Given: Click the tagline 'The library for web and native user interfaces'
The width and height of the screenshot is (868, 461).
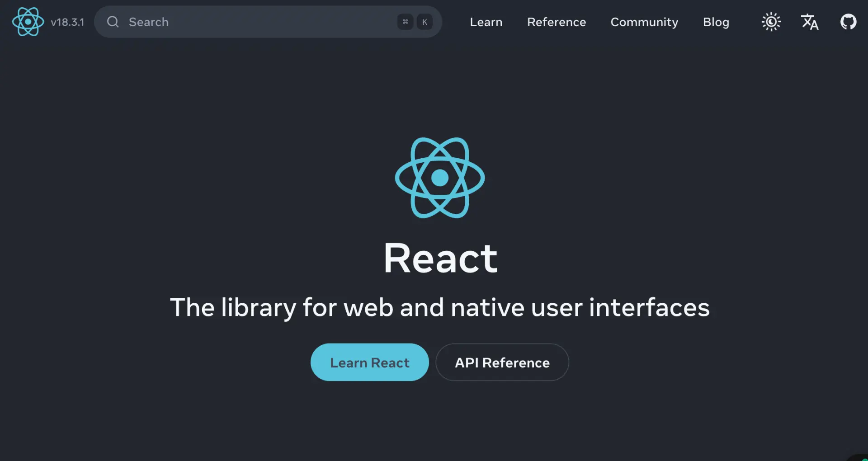Looking at the screenshot, I should point(440,307).
